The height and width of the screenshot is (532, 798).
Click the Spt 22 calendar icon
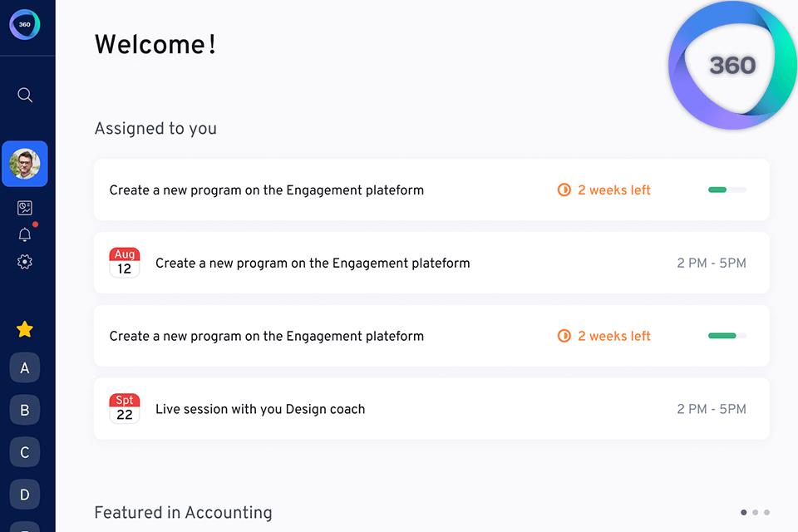(125, 409)
